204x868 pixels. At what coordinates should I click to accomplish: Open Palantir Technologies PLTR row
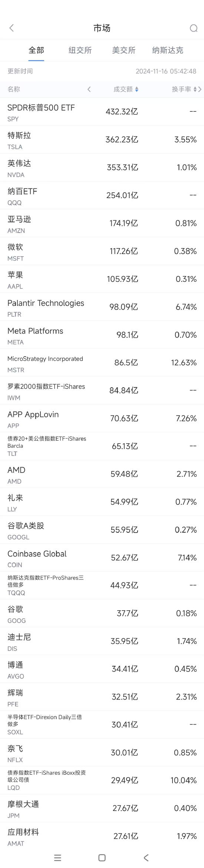[102, 307]
